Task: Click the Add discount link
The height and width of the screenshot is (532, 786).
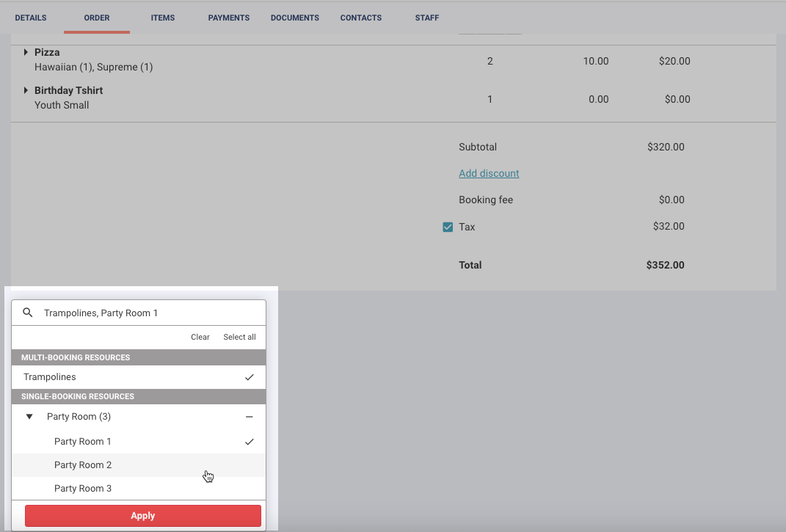Action: (x=489, y=173)
